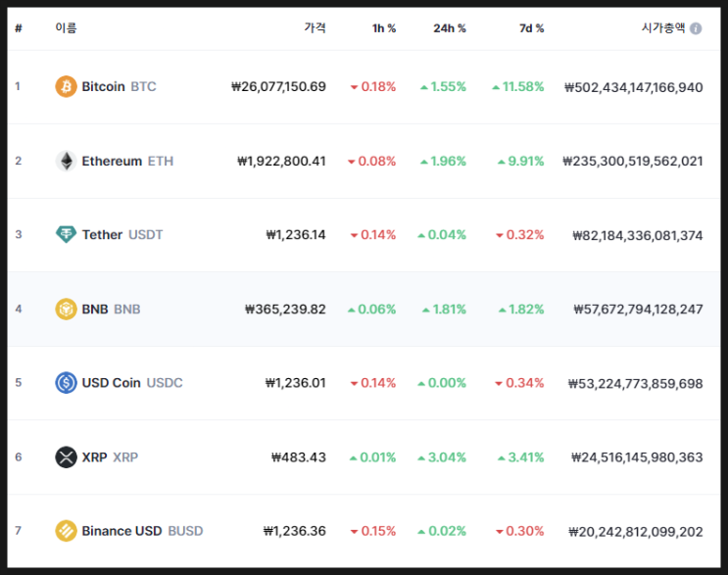Sort by the # rank column header

pos(19,28)
